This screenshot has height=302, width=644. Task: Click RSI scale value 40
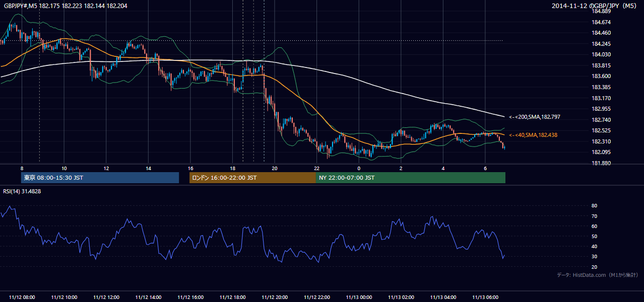[x=595, y=246]
